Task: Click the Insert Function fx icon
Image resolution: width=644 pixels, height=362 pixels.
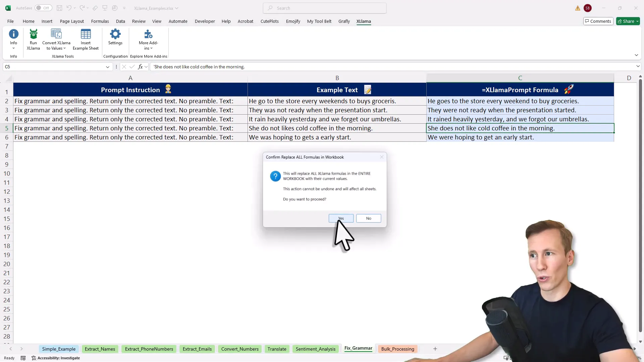Action: [140, 67]
